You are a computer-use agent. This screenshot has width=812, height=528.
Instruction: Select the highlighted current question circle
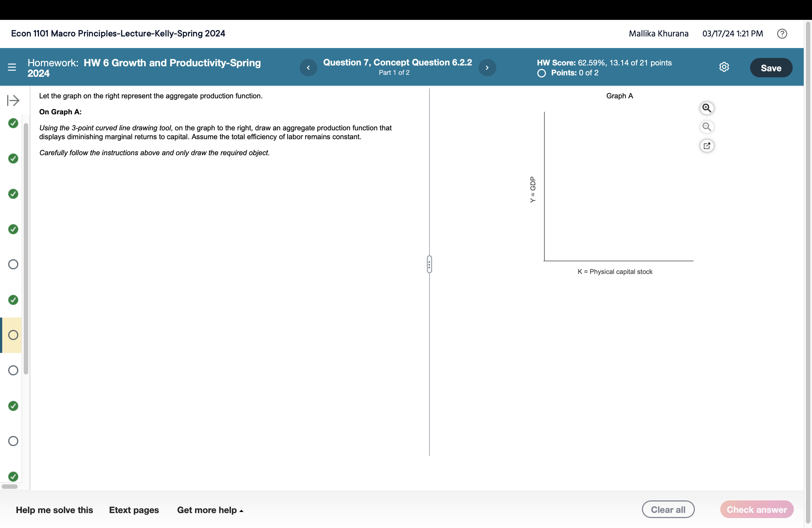[x=13, y=335]
